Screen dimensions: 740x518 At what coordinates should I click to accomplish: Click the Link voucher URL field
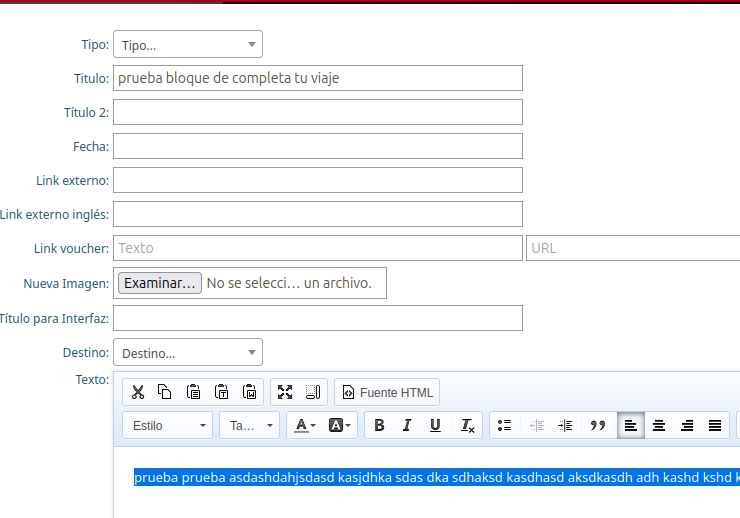point(633,248)
